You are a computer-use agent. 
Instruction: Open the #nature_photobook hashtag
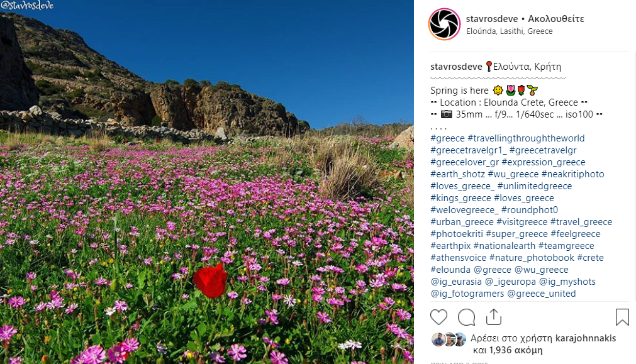coord(532,258)
